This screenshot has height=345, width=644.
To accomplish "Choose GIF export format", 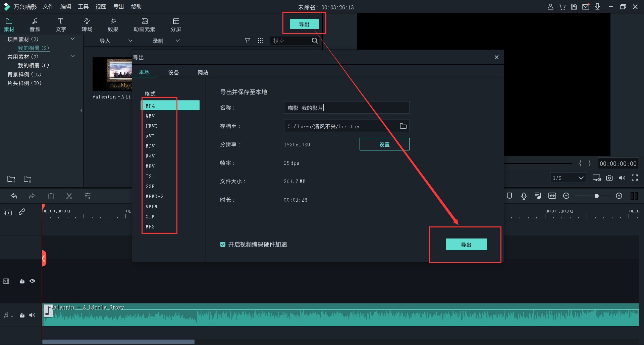I will [150, 217].
